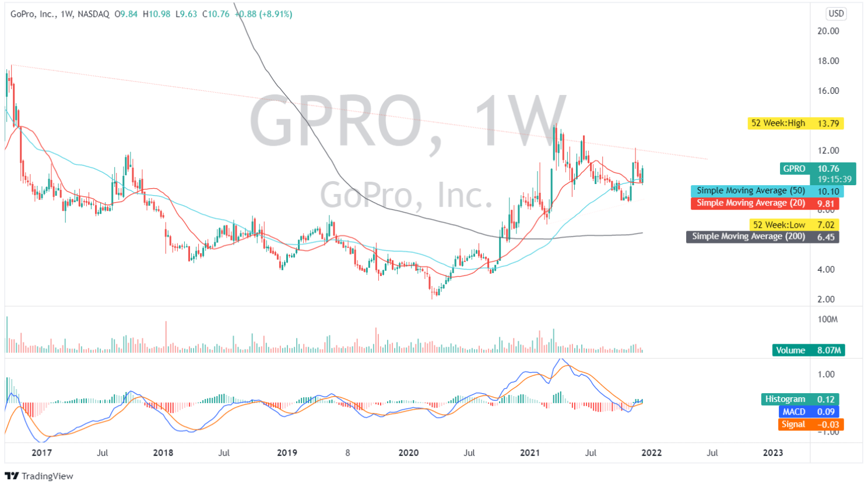Click the USD currency button
868x484 pixels.
[836, 13]
